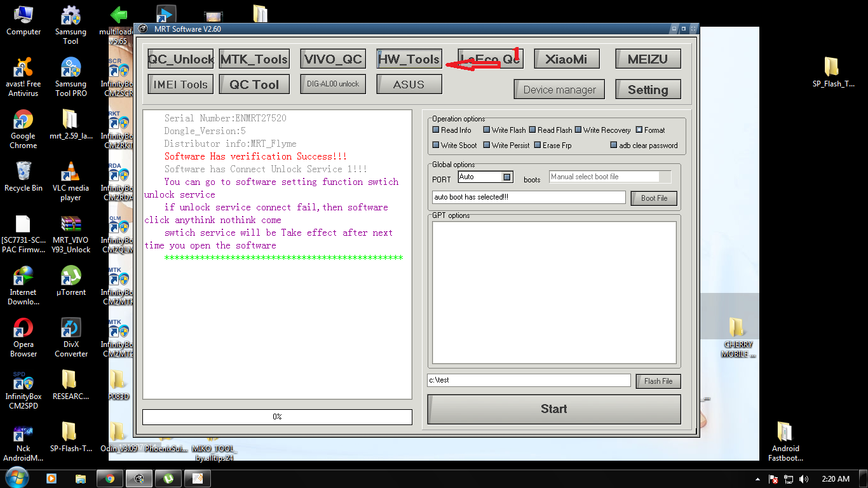Screen dimensions: 868x488
Task: Switch to XiaoMi section
Action: [566, 59]
